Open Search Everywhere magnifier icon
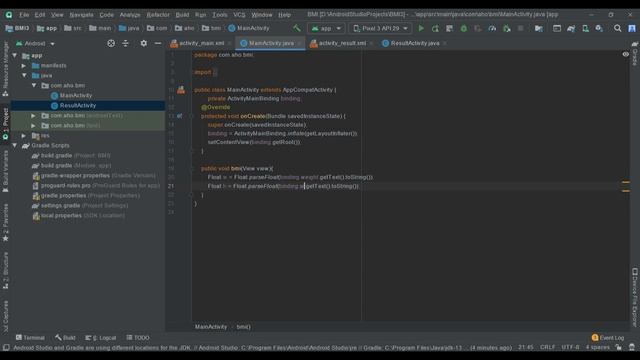Viewport: 640px width, 360px height. click(x=618, y=28)
